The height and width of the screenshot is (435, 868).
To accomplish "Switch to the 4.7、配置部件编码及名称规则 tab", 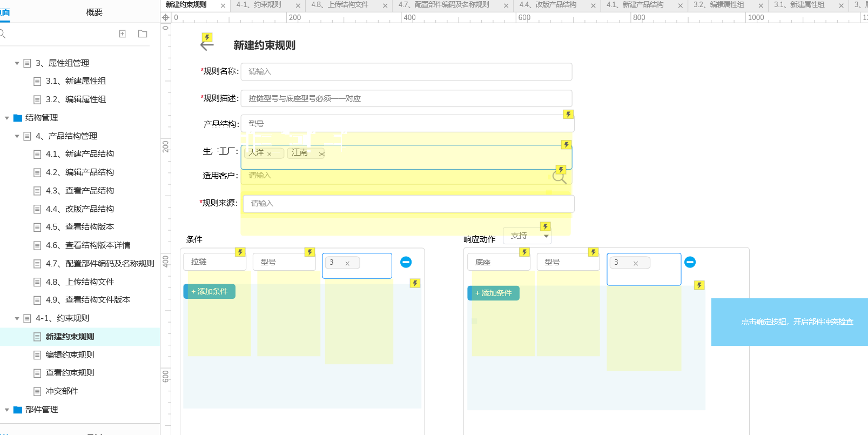I will (x=443, y=5).
